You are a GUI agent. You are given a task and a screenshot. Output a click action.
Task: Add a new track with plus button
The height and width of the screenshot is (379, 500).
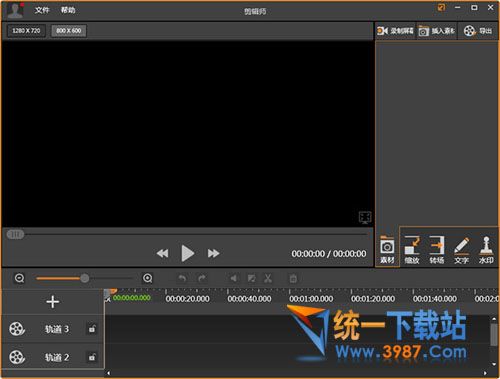point(53,302)
